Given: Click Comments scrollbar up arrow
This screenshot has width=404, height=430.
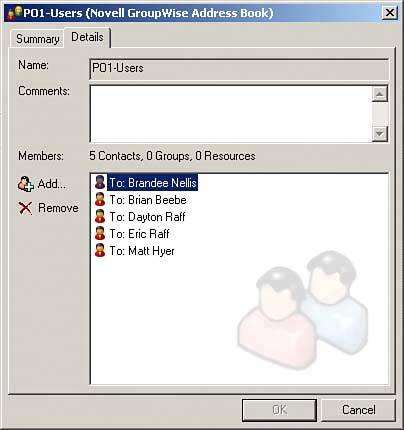Looking at the screenshot, I should pos(380,94).
